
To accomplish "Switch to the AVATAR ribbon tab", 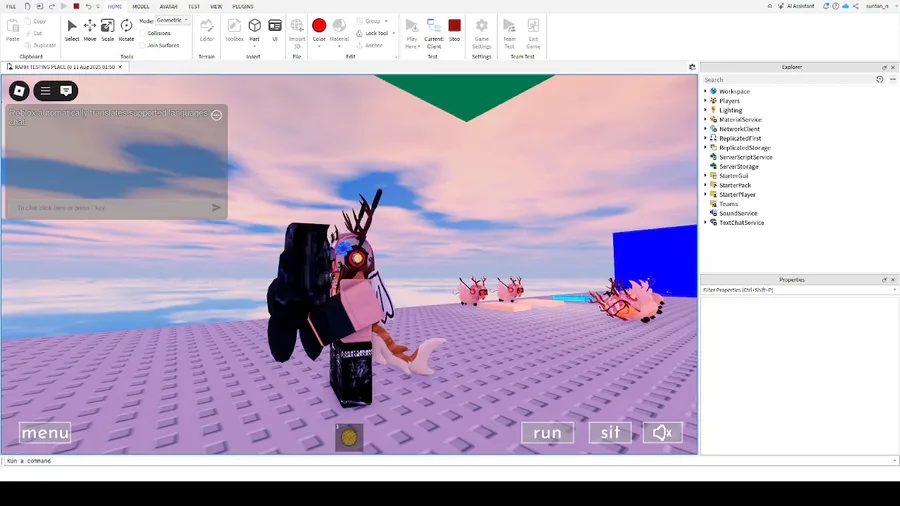I will pos(168,6).
